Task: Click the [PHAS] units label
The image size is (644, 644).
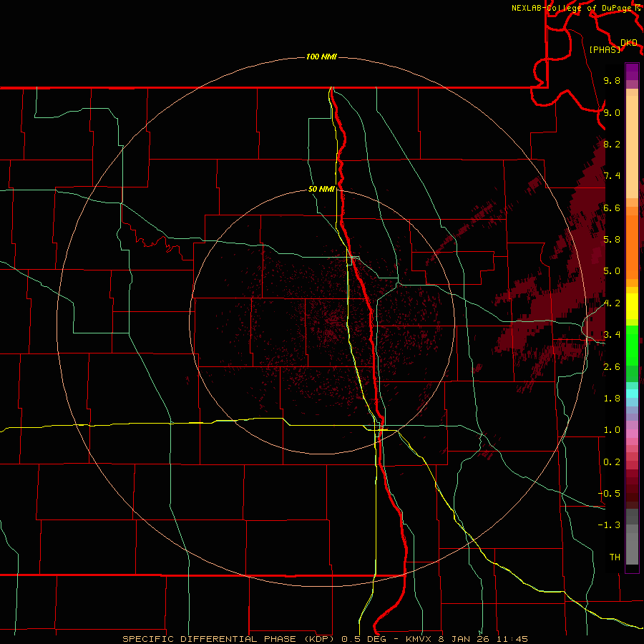Action: (605, 49)
